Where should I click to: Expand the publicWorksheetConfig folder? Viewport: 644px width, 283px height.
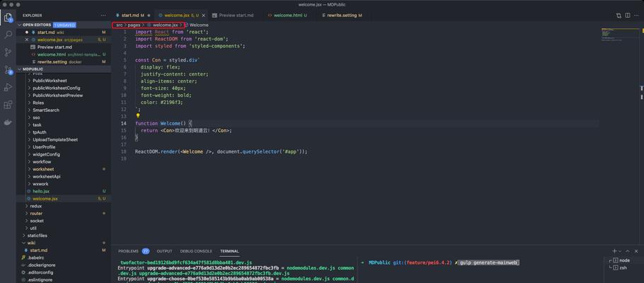[57, 88]
